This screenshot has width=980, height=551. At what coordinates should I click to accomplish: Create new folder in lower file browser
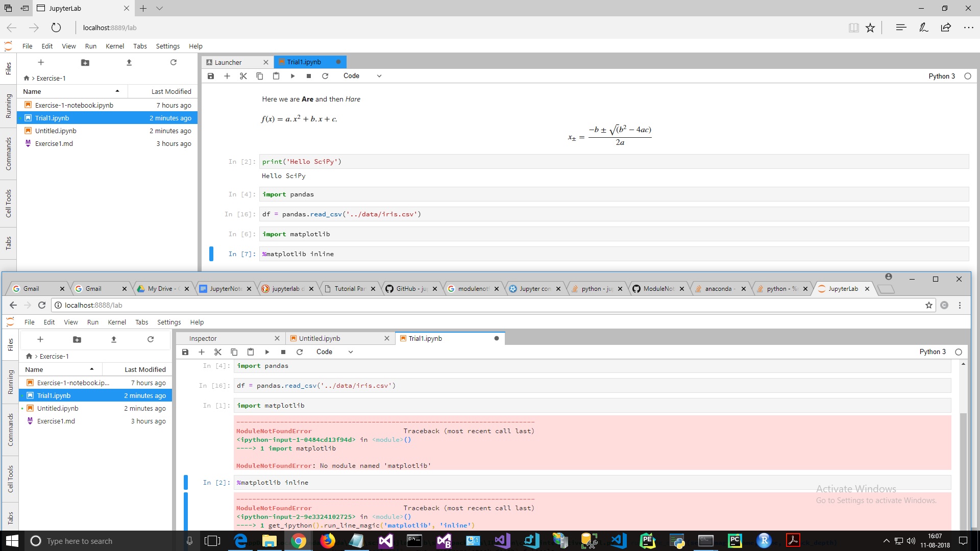(77, 339)
